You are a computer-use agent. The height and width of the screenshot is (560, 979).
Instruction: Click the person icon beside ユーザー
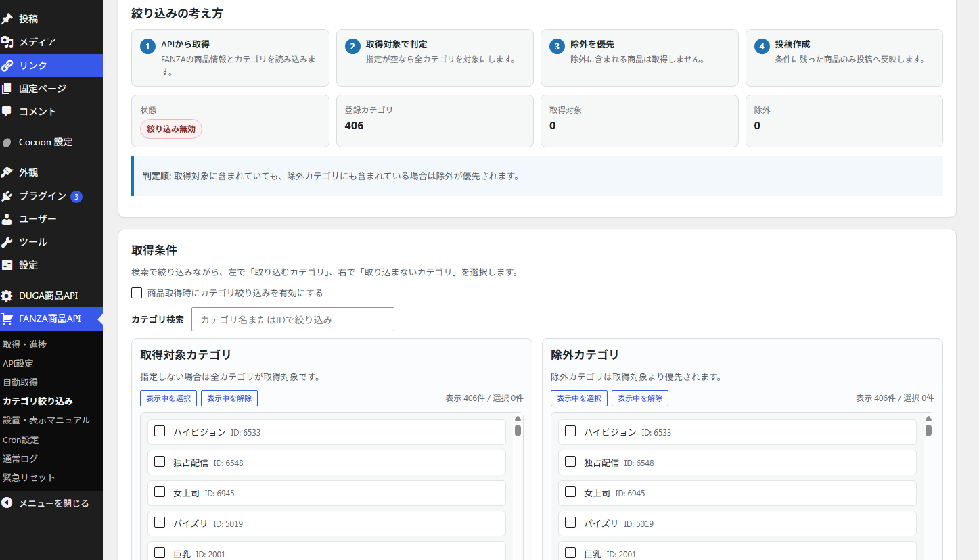7,219
